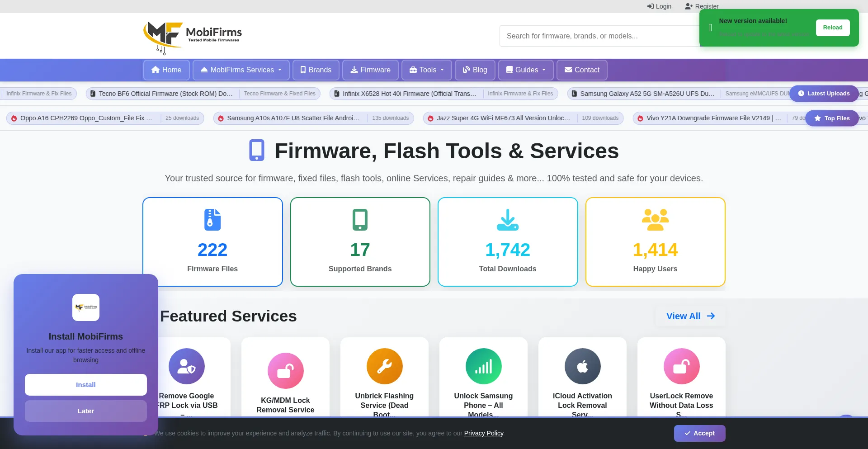The width and height of the screenshot is (868, 449).
Task: Open iCloud Activation Lock Removal title
Action: (582, 404)
